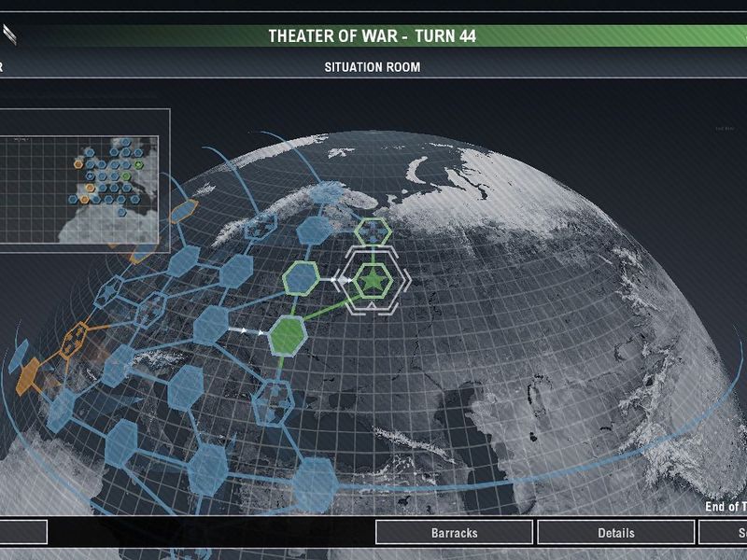Screen dimensions: 747x560
Task: Click the minimap overview of Europe
Action: coord(78,189)
